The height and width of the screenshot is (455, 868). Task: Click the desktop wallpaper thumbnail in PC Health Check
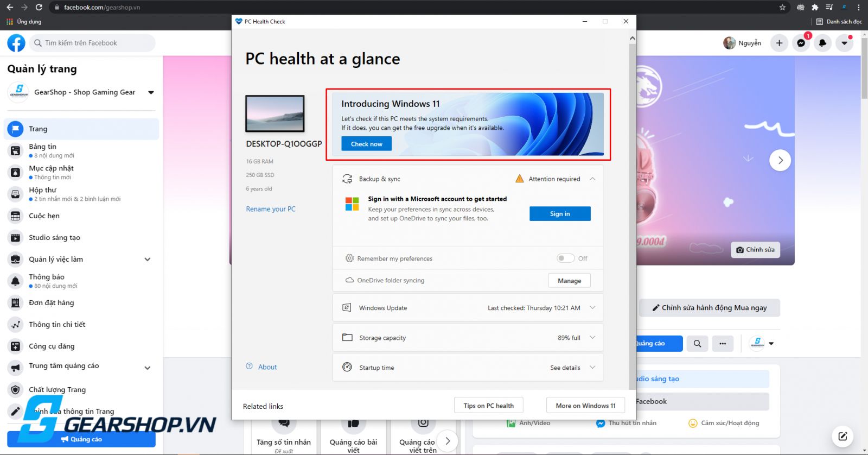tap(275, 113)
